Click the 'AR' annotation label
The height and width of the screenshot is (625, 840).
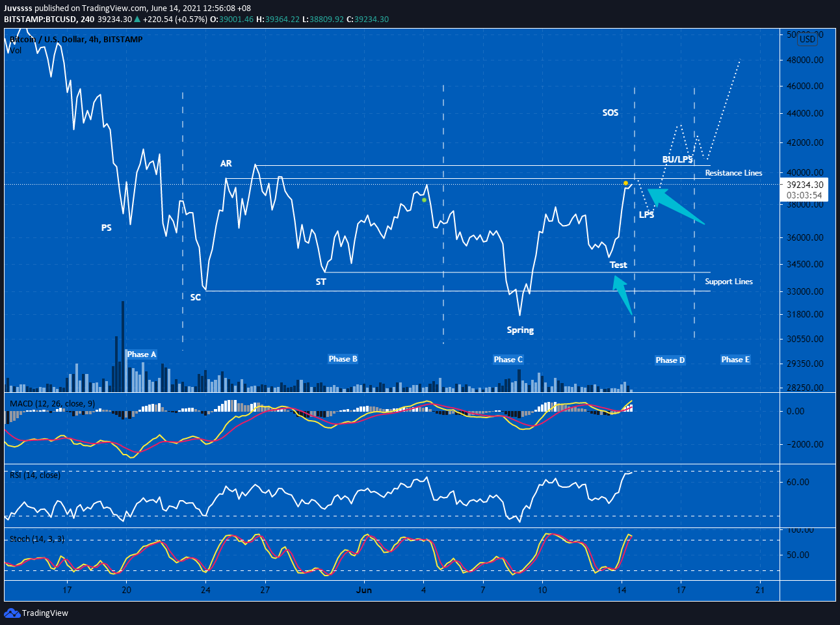click(226, 163)
